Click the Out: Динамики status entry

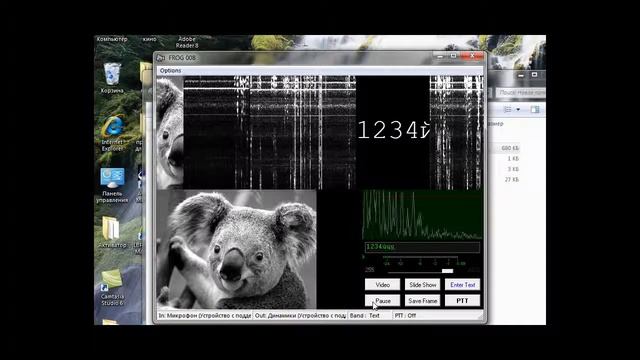pyautogui.click(x=300, y=316)
